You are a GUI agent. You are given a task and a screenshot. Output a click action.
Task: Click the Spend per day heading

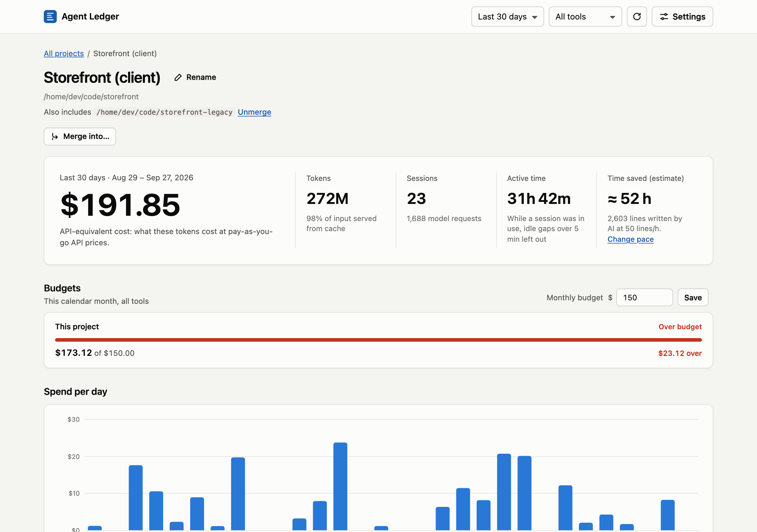click(x=75, y=392)
